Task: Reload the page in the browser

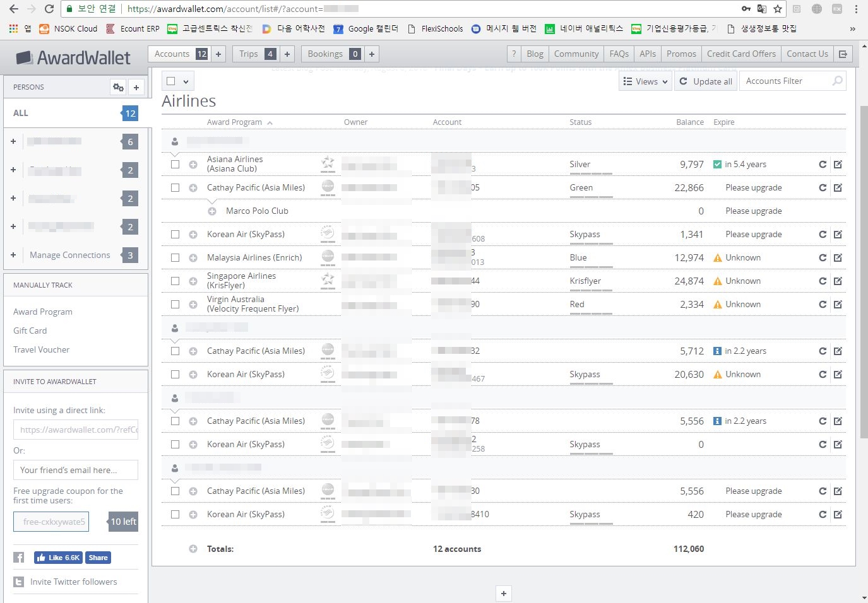Action: pos(49,9)
